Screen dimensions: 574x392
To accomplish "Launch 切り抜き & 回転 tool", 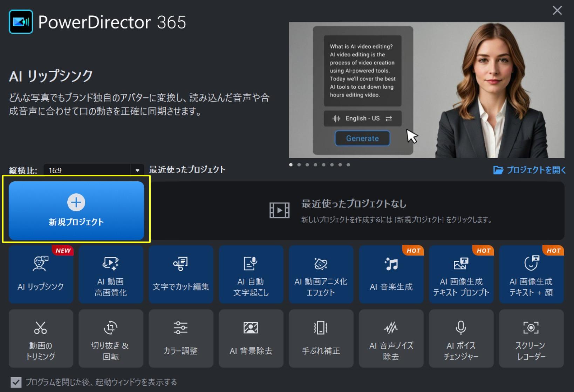I will click(111, 338).
